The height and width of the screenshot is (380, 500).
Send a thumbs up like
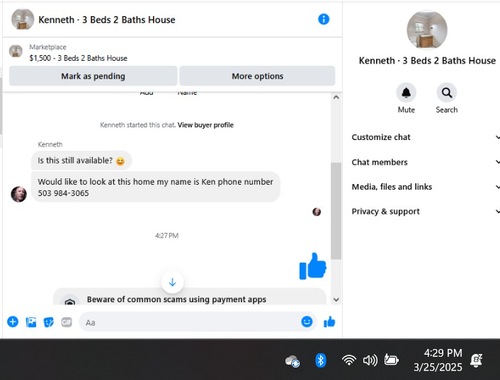click(x=329, y=322)
